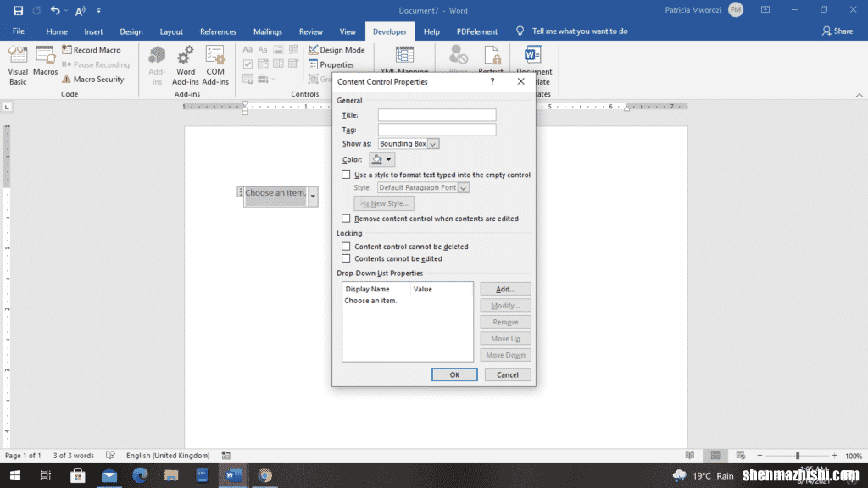Undo the last action

click(55, 10)
